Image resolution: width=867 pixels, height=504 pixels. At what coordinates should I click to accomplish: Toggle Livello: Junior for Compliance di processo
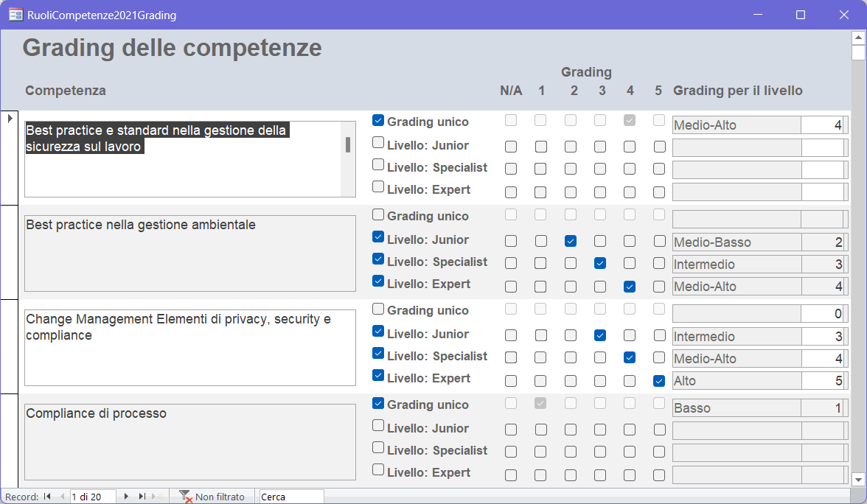point(378,425)
